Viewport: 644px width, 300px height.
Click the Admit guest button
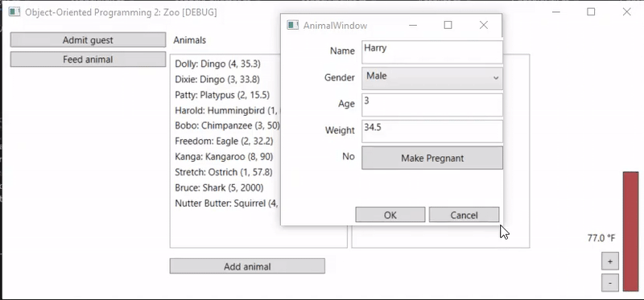click(88, 39)
